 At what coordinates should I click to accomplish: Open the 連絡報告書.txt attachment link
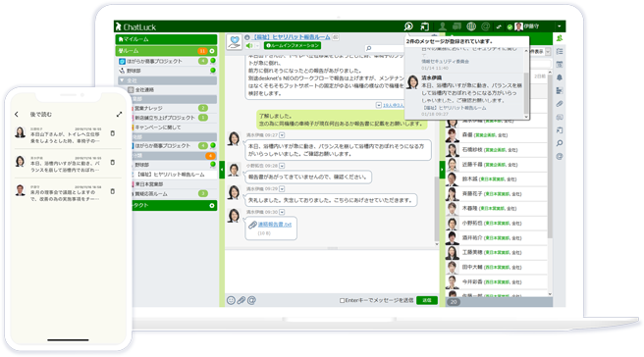point(274,225)
